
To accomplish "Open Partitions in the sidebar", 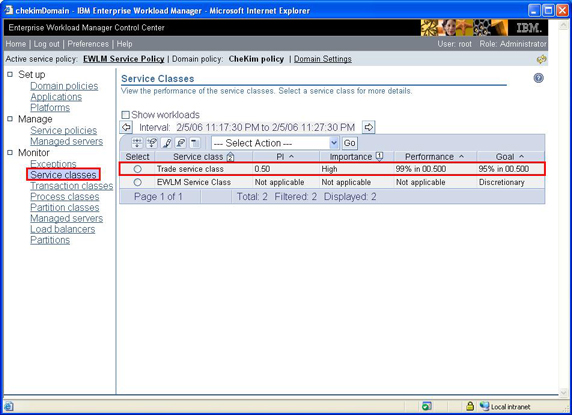I will (x=50, y=240).
